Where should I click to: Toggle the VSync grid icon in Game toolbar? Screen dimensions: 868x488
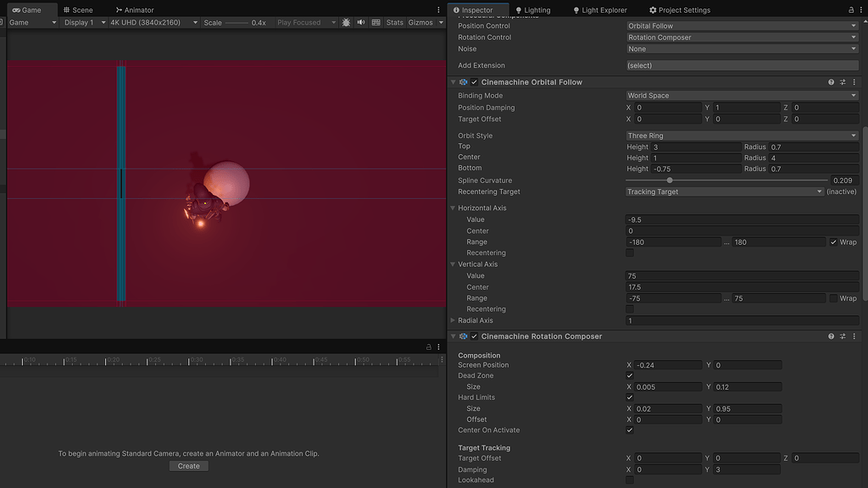click(374, 22)
